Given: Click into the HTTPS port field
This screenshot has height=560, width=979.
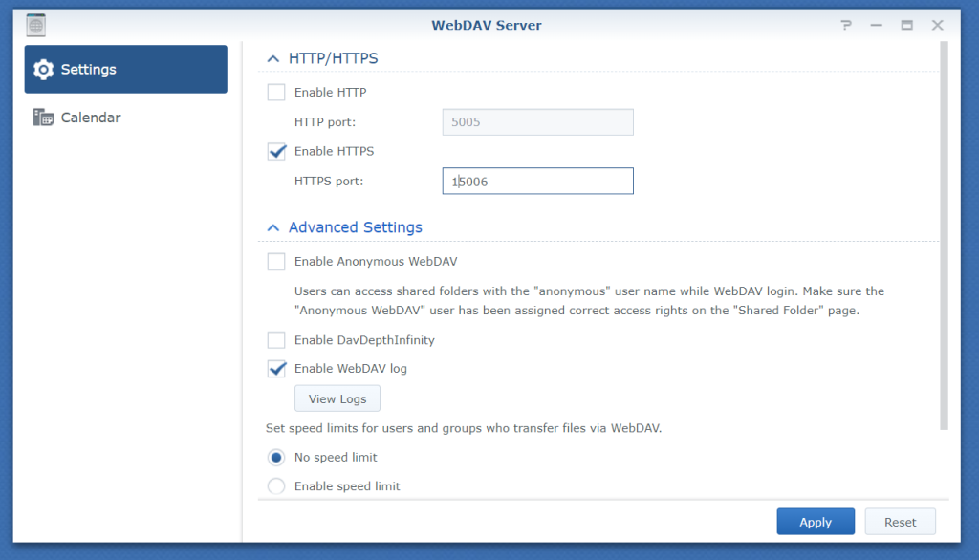Looking at the screenshot, I should click(x=537, y=181).
